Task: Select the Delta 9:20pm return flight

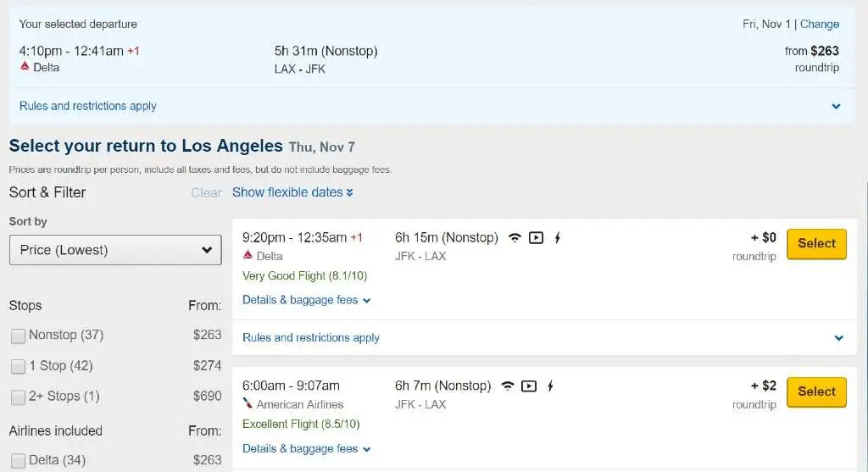Action: pyautogui.click(x=816, y=243)
